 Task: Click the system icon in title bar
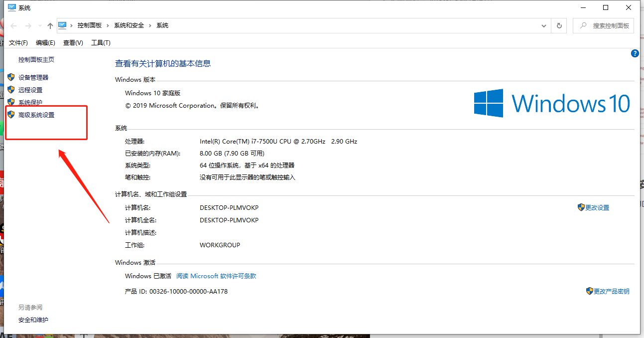12,7
